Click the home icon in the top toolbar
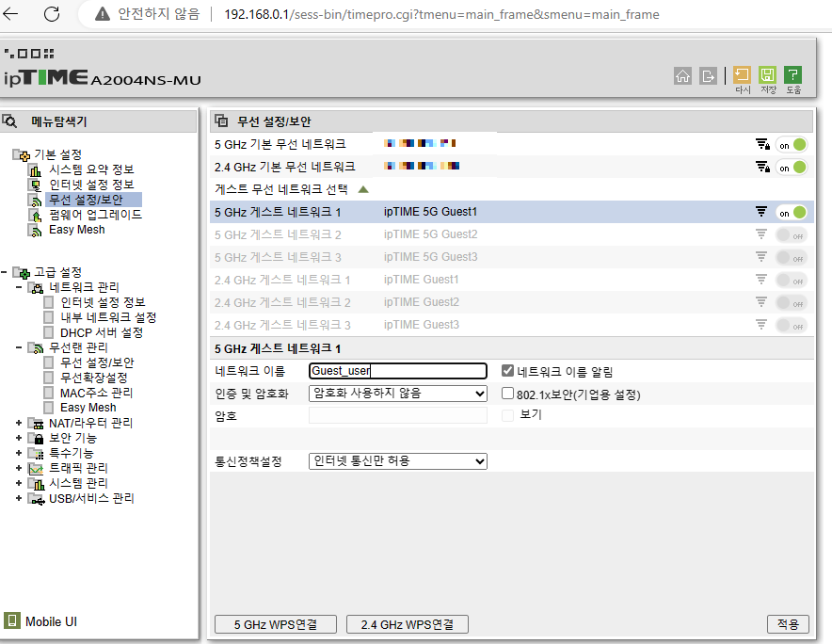 tap(682, 76)
